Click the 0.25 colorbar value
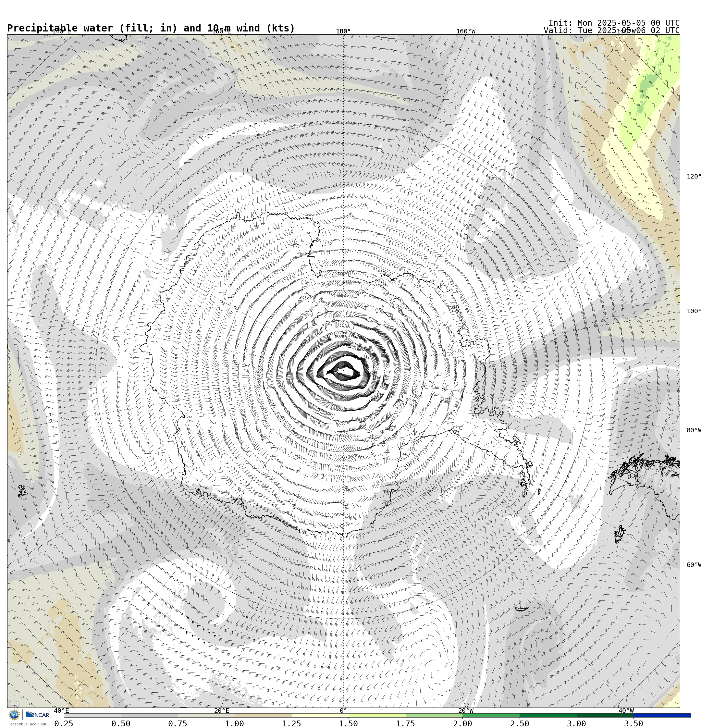 tap(64, 723)
